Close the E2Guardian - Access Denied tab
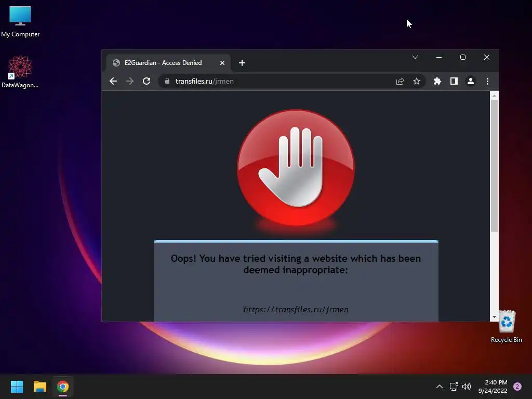The width and height of the screenshot is (532, 399). click(x=222, y=63)
